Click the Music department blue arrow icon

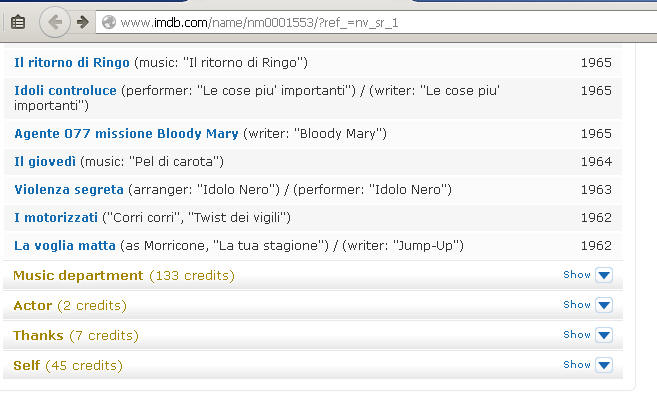(604, 275)
